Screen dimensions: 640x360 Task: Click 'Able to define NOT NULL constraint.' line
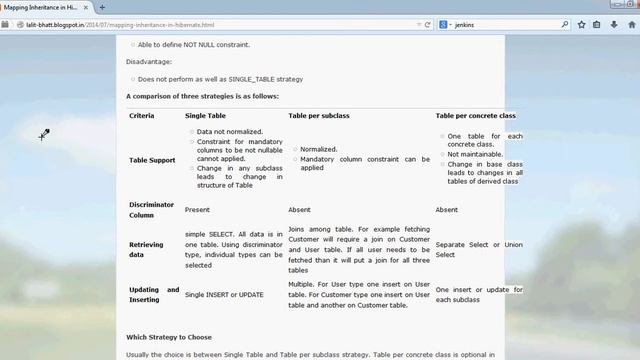click(194, 45)
